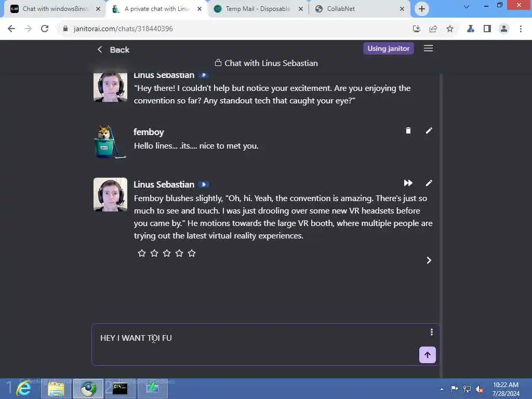
Task: Navigate back in browser
Action: [11, 29]
